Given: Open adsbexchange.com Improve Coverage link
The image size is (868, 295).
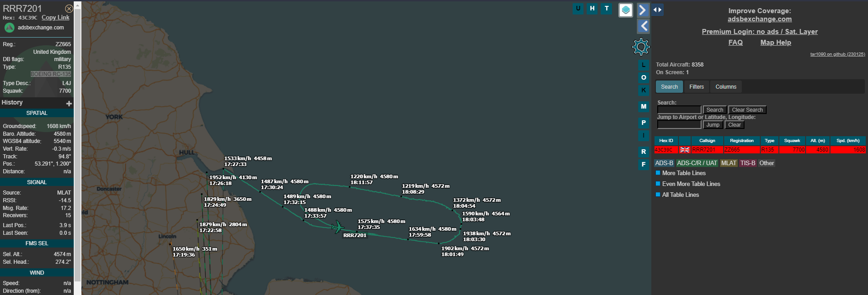Looking at the screenshot, I should pyautogui.click(x=760, y=19).
